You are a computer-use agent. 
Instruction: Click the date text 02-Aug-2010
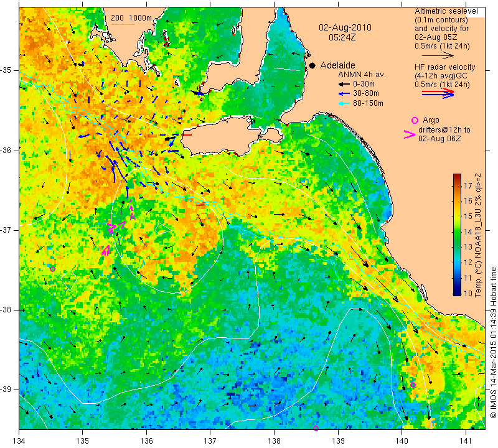345,27
